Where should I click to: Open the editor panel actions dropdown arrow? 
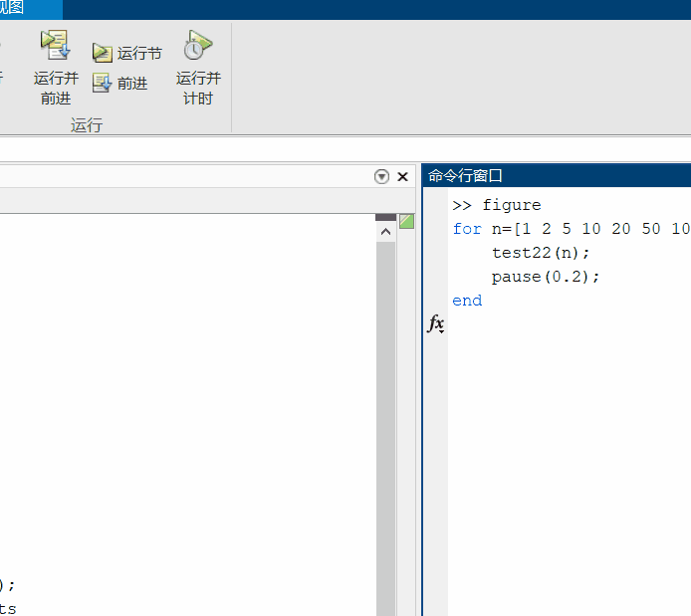381,176
